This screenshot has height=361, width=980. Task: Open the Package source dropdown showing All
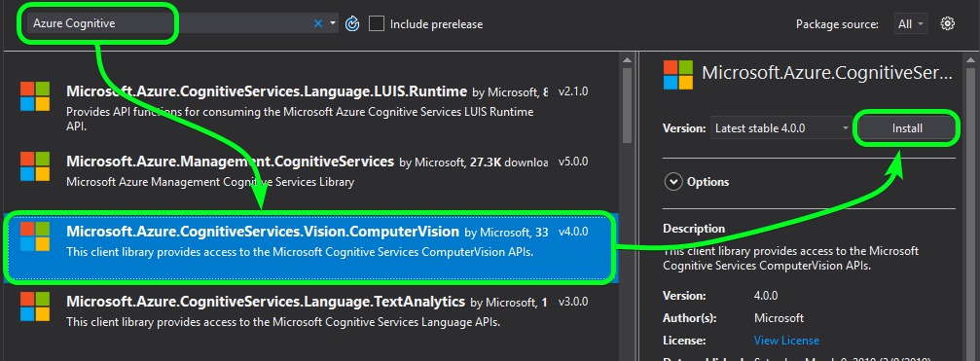tap(911, 23)
